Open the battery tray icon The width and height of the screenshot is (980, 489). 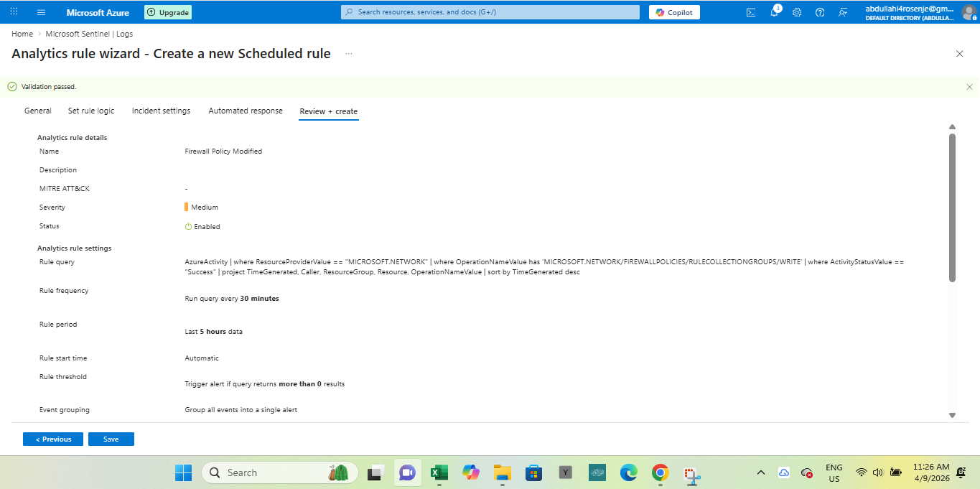click(x=895, y=472)
